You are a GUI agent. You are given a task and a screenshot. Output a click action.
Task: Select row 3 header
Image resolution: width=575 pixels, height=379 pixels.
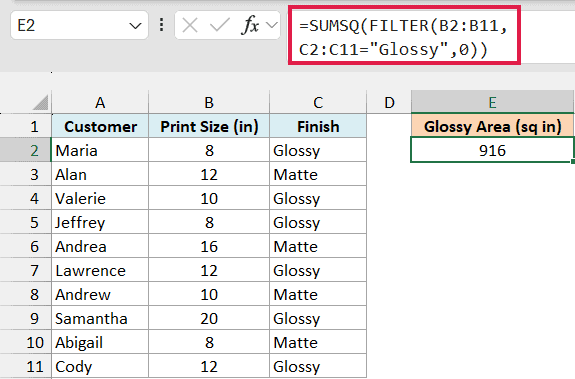tap(26, 174)
